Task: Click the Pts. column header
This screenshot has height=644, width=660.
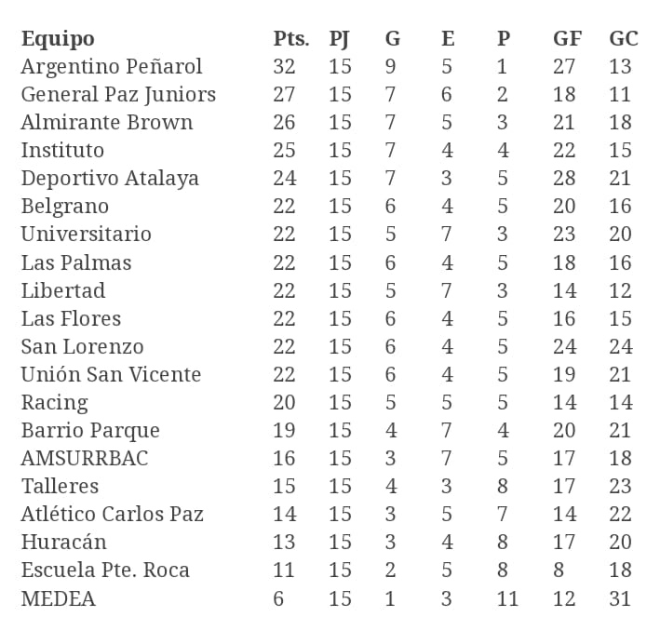Action: click(290, 39)
